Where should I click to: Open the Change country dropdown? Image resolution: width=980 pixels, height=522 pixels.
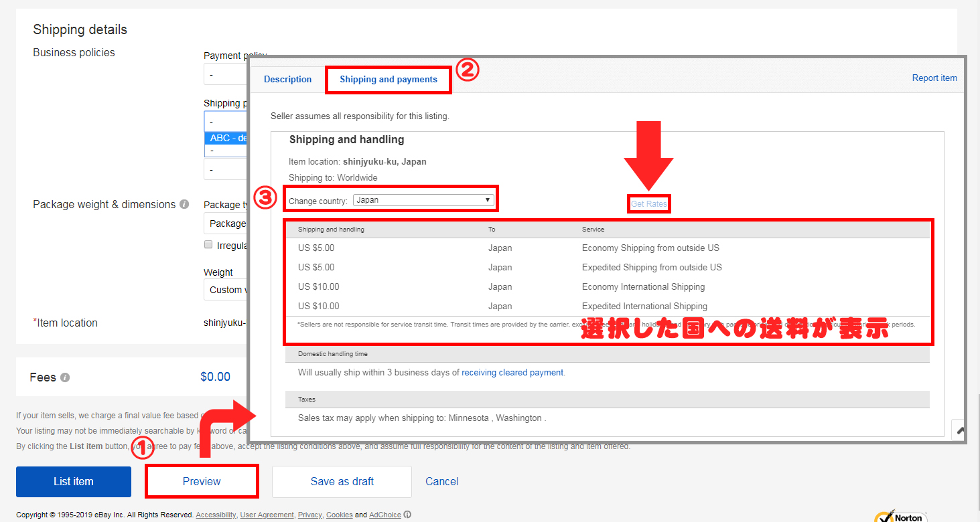click(423, 200)
